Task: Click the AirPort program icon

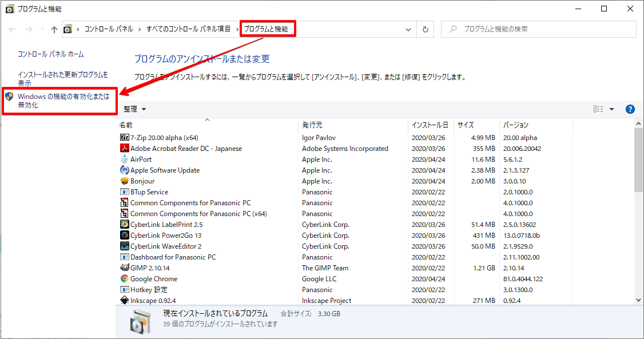Action: [x=125, y=159]
